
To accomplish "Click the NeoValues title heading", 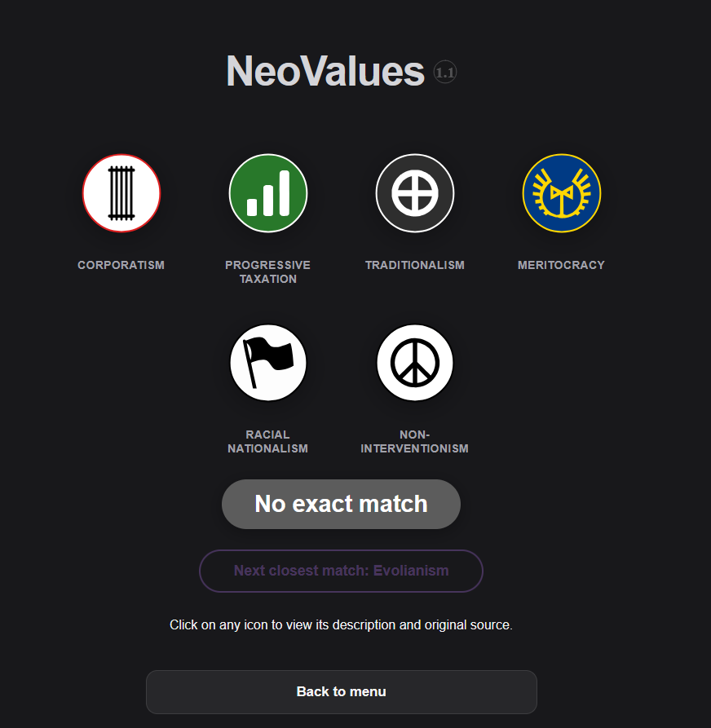I will tap(325, 72).
